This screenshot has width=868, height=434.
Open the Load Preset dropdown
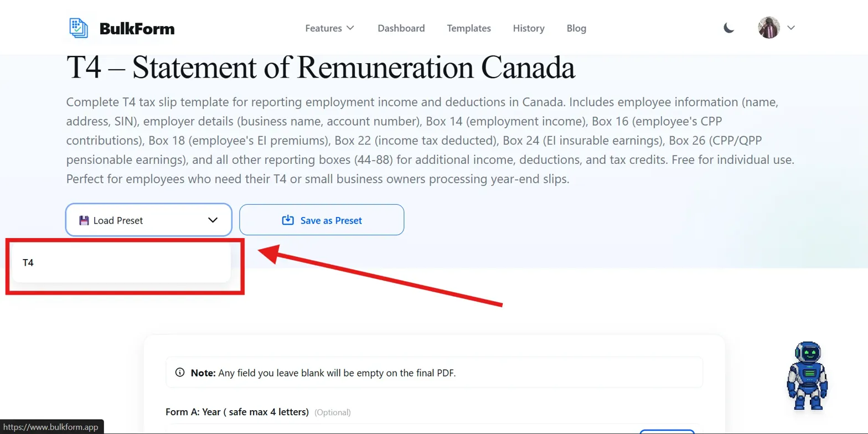(148, 220)
